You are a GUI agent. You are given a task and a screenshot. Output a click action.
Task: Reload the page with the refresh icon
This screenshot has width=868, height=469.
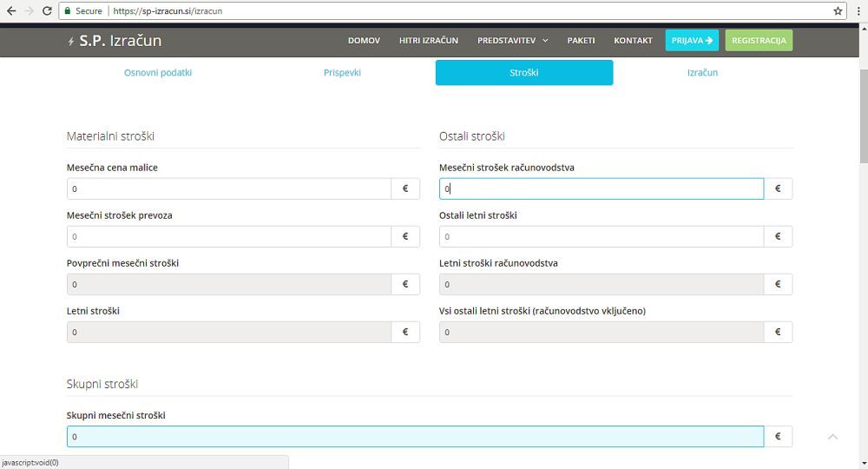point(46,11)
